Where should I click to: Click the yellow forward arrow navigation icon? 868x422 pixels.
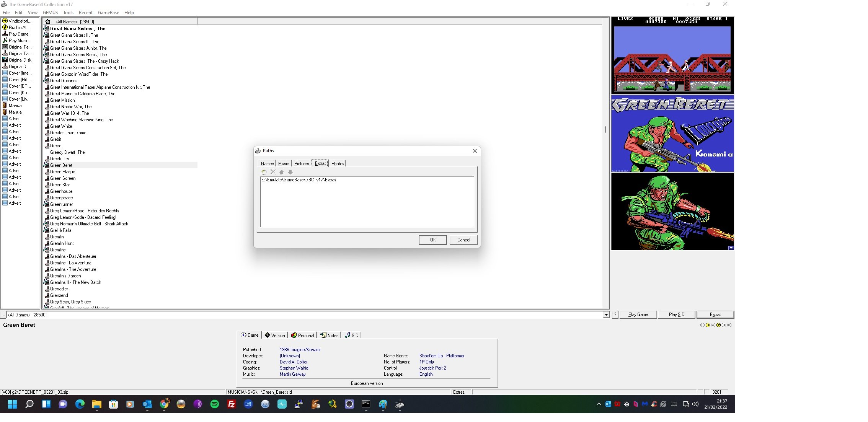pos(708,325)
